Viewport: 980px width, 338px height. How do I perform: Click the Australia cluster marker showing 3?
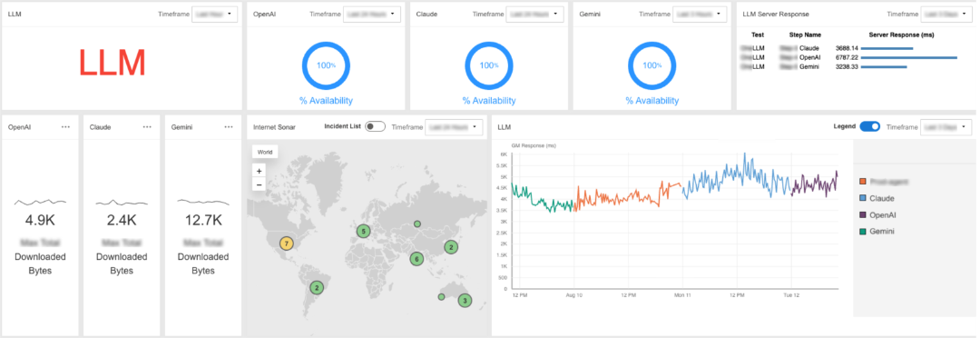tap(465, 301)
